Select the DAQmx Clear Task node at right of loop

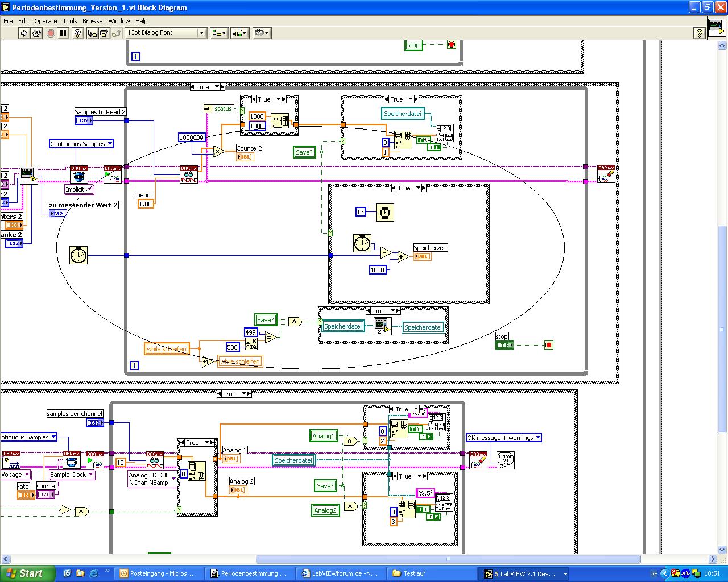point(606,174)
